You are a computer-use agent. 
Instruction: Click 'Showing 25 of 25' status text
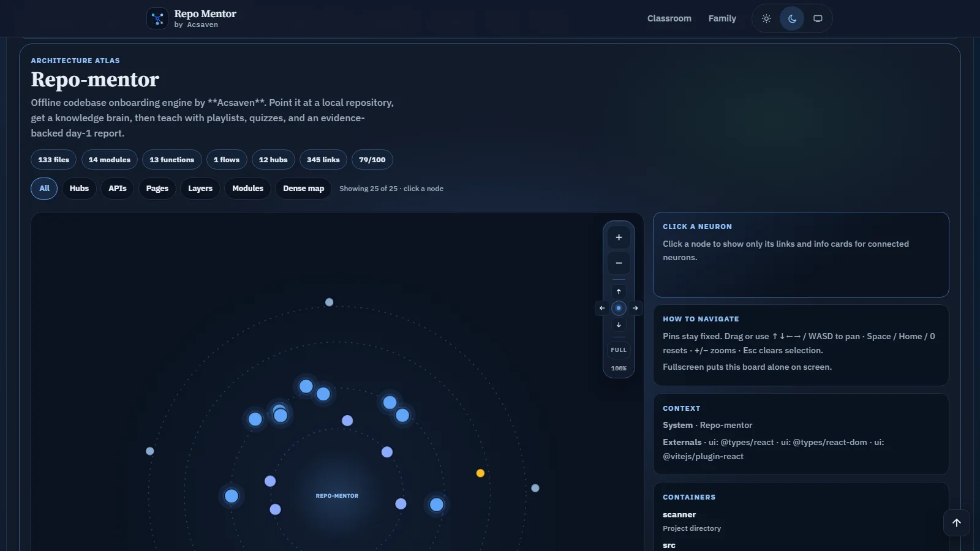coord(368,189)
